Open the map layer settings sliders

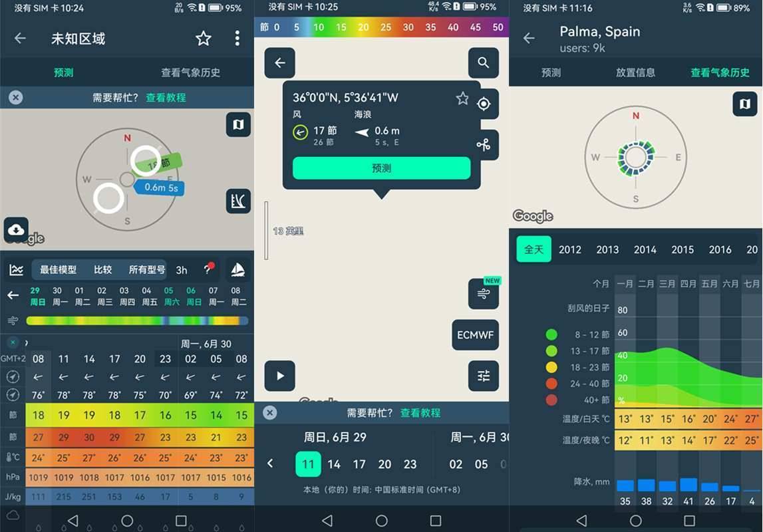pyautogui.click(x=484, y=376)
